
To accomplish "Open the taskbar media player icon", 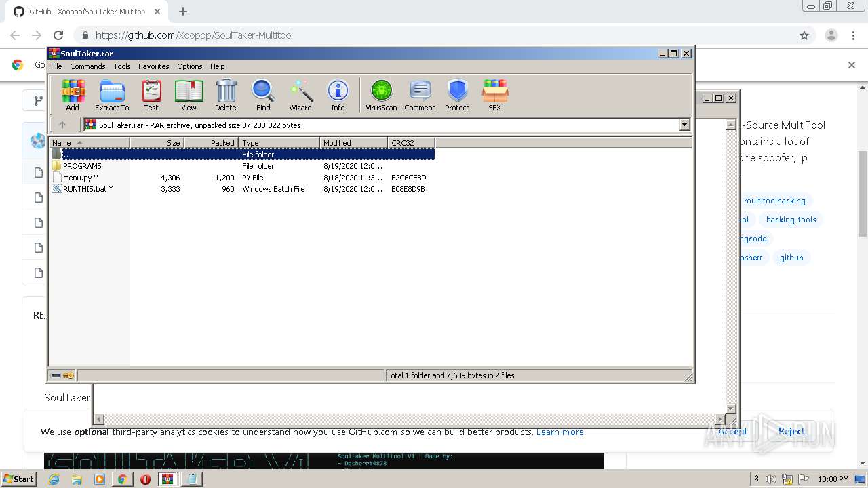I will [100, 479].
